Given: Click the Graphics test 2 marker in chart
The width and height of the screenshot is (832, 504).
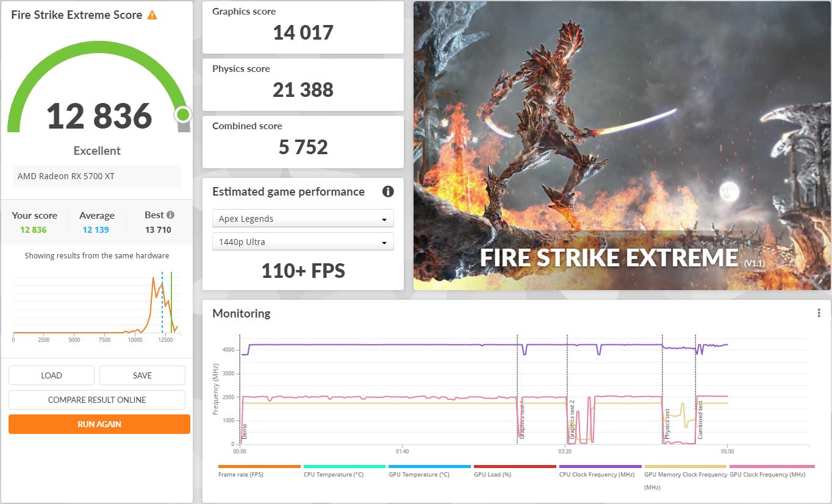Looking at the screenshot, I should click(572, 420).
